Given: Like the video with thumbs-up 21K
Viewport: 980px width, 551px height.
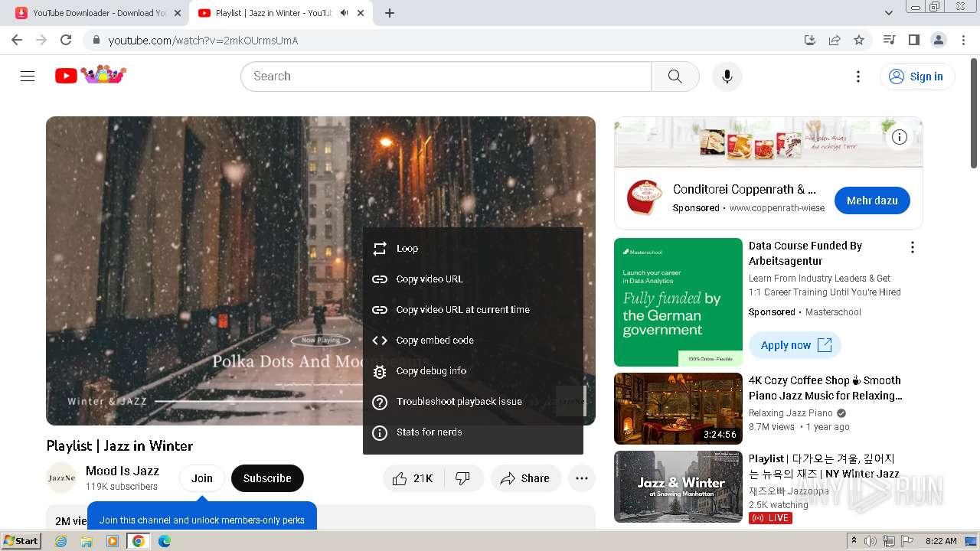Looking at the screenshot, I should coord(412,478).
